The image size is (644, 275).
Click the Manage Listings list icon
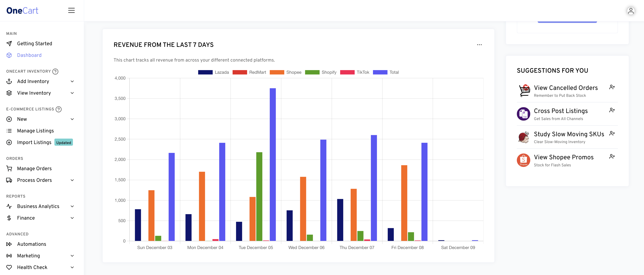tap(9, 131)
